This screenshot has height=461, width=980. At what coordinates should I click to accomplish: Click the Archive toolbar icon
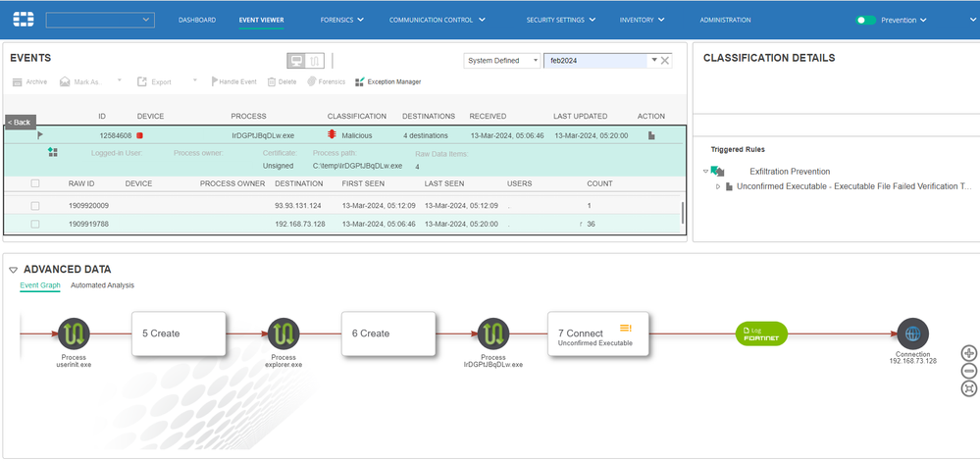18,81
